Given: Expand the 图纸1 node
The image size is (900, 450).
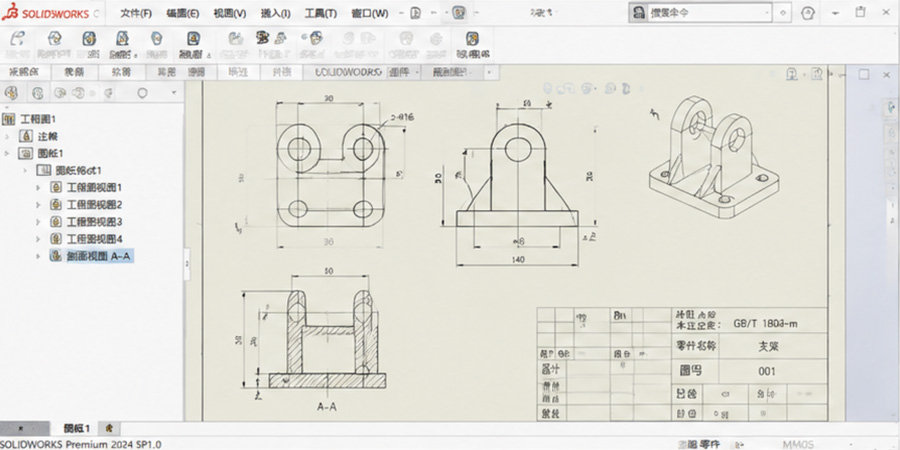Looking at the screenshot, I should click(x=7, y=153).
